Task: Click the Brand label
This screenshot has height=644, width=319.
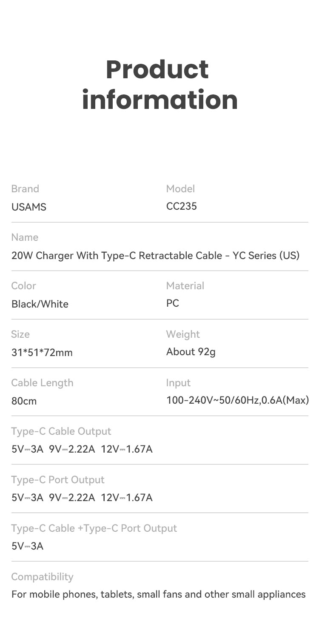Action: tap(25, 188)
